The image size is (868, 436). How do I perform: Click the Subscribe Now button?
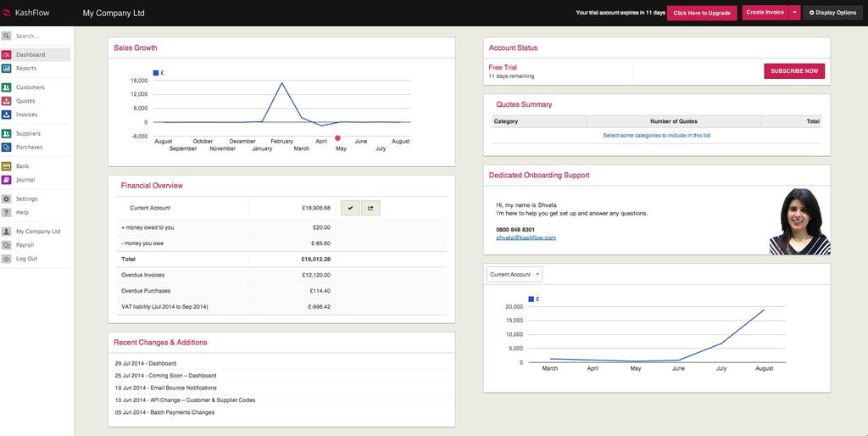click(x=794, y=71)
